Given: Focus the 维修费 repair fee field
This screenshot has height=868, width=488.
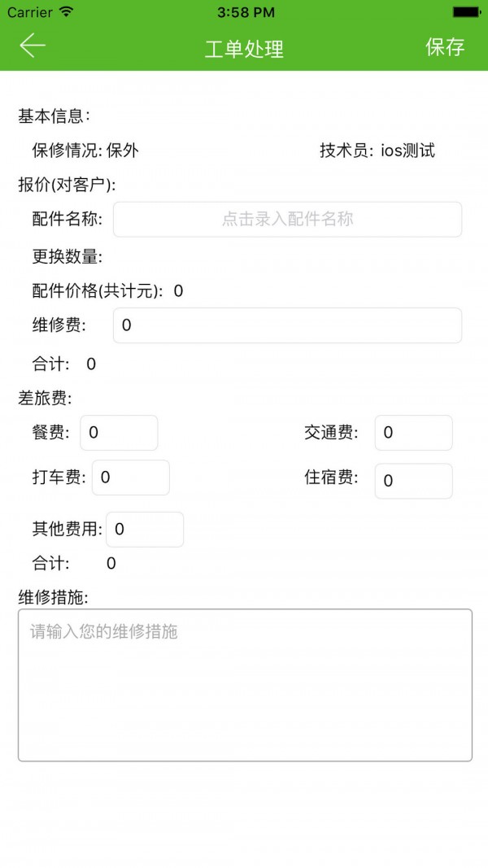Looking at the screenshot, I should 287,325.
